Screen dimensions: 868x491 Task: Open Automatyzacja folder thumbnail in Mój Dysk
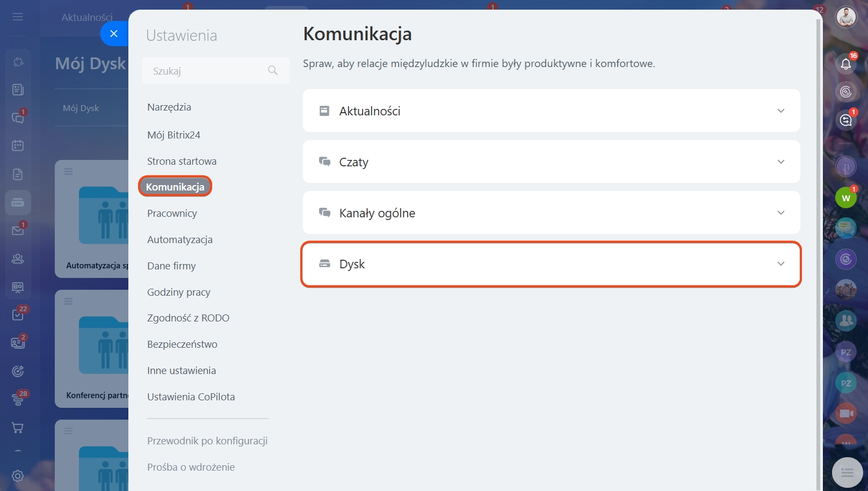[104, 216]
